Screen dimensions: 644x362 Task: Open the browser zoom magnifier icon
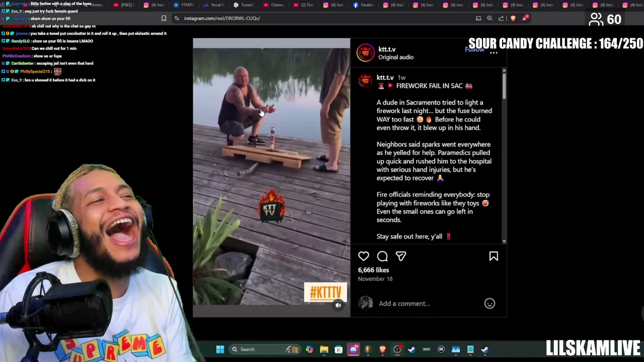[x=490, y=18]
